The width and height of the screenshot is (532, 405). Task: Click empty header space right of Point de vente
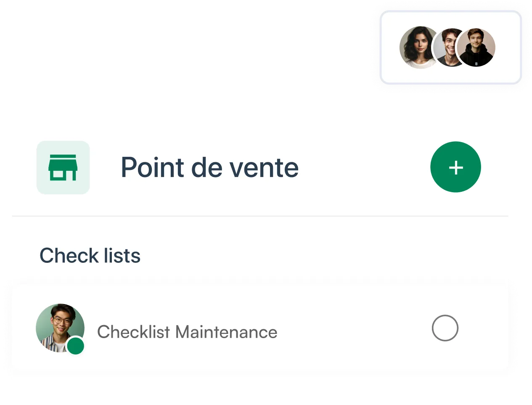coord(362,167)
